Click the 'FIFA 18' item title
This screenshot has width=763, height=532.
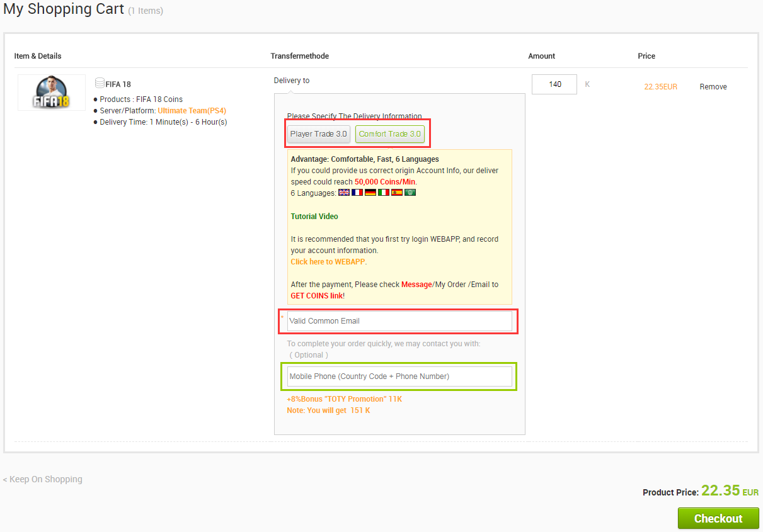pos(118,84)
